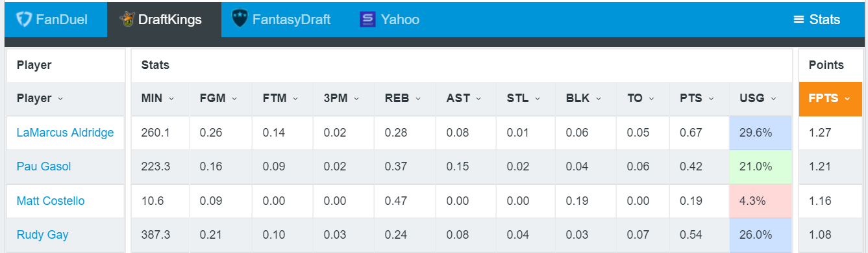
Task: Expand the Player column sort chevron
Action: [60, 99]
